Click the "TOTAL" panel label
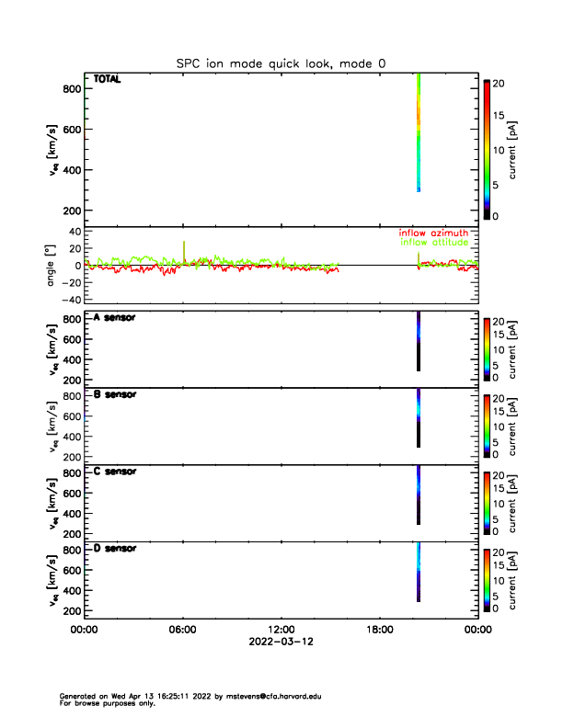 point(107,79)
